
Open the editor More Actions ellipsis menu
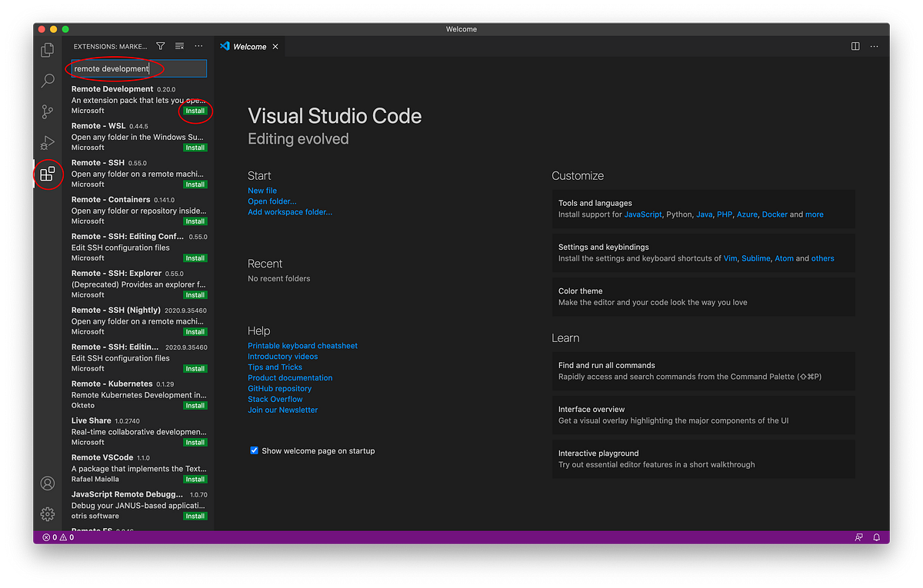874,46
